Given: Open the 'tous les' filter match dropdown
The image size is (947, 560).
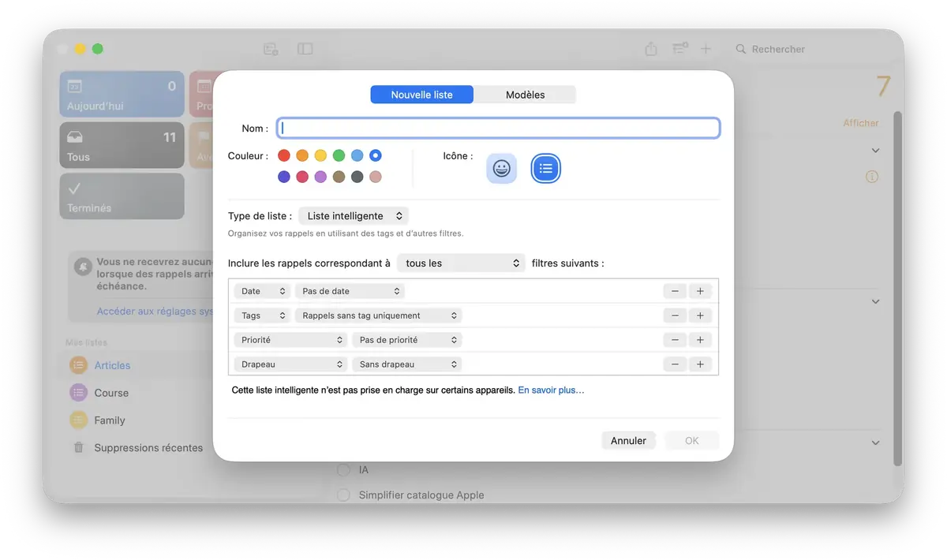Looking at the screenshot, I should (462, 263).
